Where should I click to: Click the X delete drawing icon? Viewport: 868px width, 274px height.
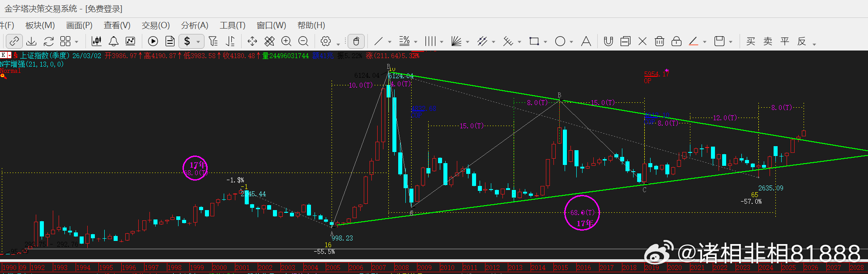tap(642, 41)
